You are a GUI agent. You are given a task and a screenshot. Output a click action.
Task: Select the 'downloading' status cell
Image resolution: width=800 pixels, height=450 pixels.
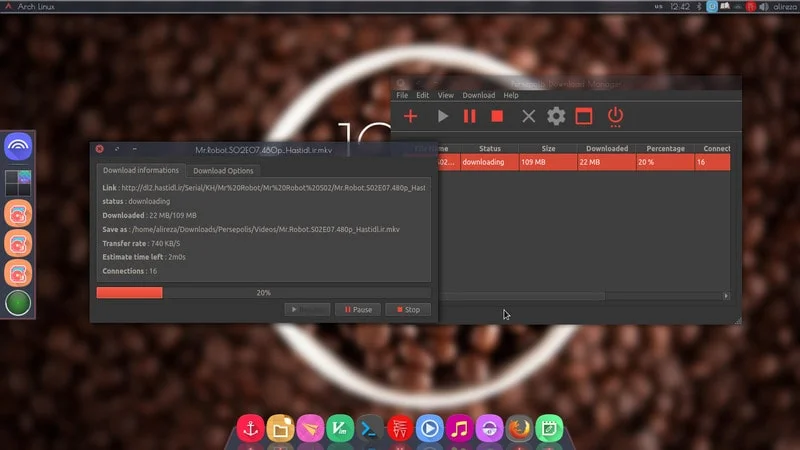(x=490, y=162)
